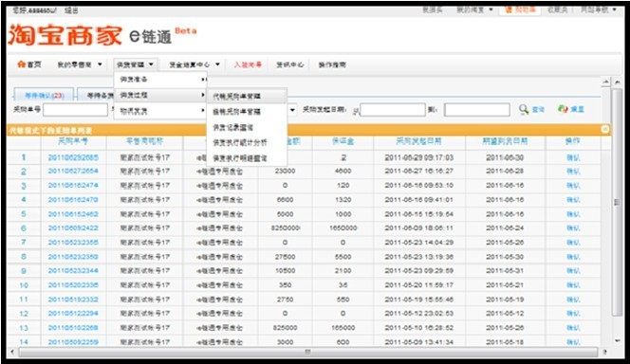
Task: Click the magnifier search icon next to 查询
Action: tap(523, 109)
